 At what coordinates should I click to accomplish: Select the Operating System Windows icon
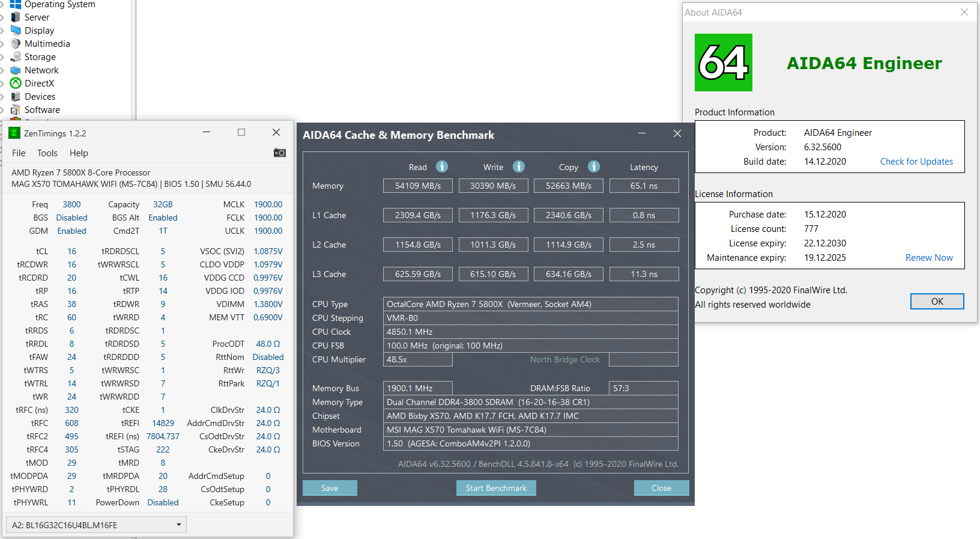click(x=16, y=4)
